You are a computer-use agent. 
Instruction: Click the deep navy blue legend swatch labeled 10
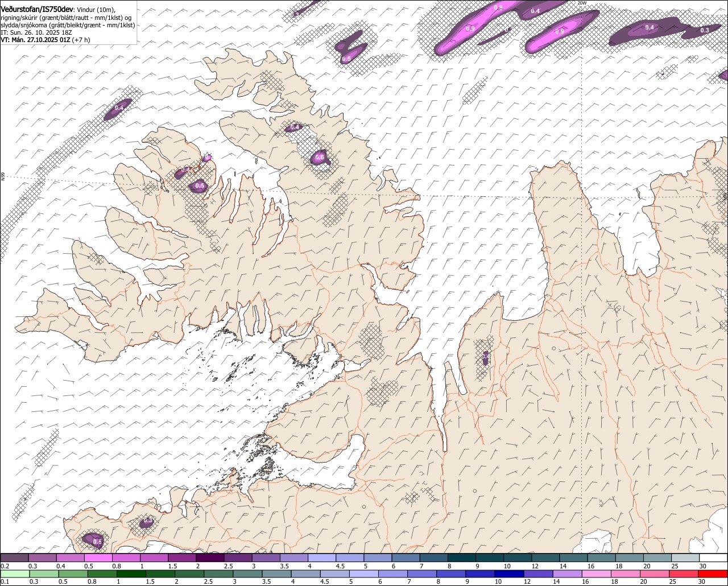tap(510, 573)
